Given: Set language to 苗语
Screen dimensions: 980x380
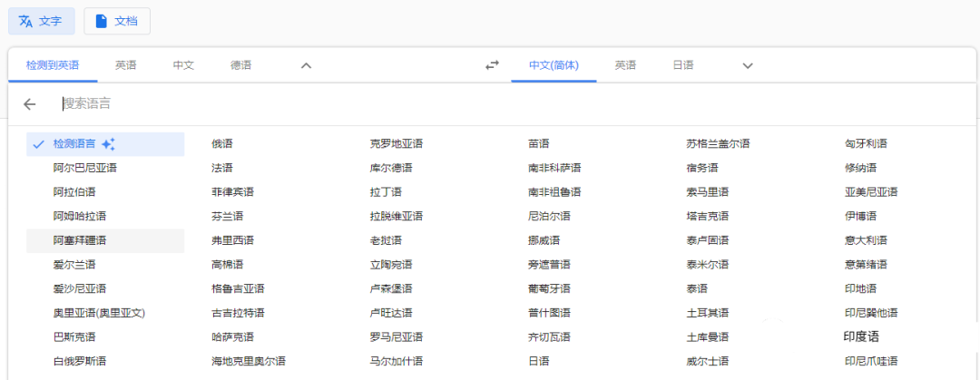Looking at the screenshot, I should [x=539, y=144].
